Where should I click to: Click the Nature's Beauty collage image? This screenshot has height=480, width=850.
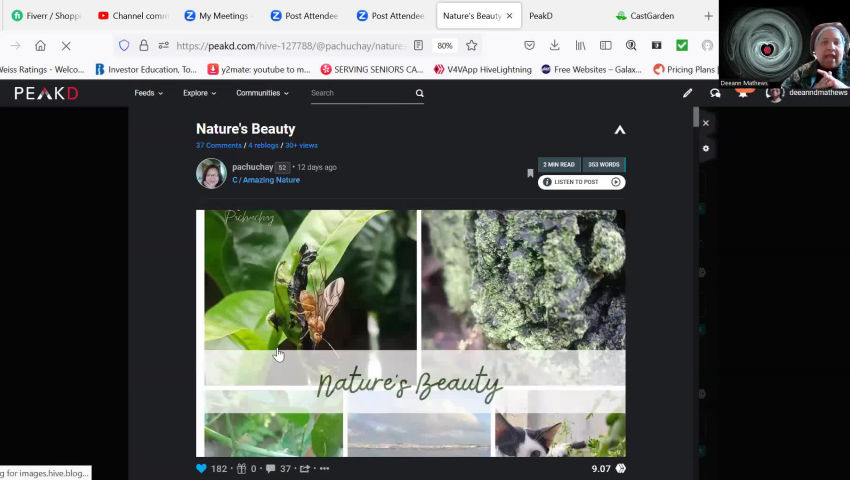tap(410, 333)
